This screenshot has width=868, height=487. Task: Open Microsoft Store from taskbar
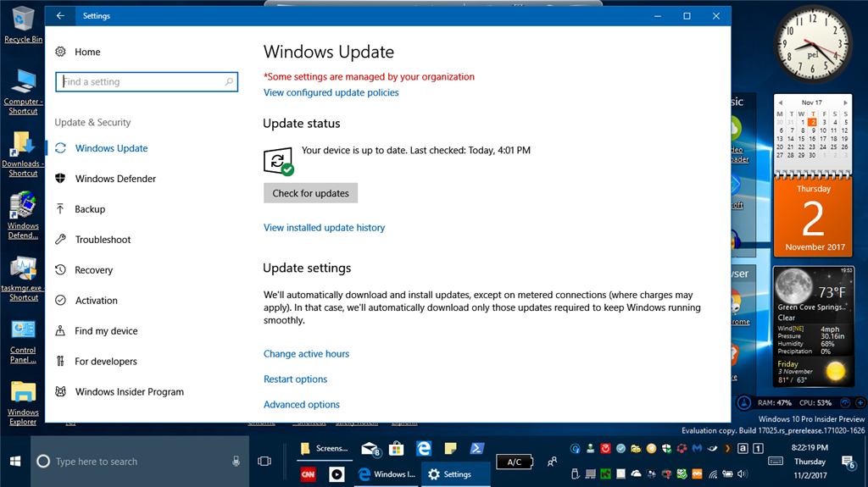point(396,449)
